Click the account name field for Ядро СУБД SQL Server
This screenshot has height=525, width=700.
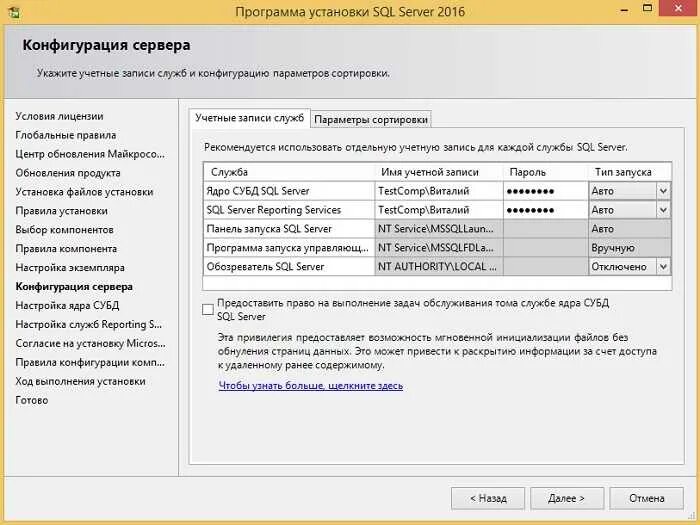click(x=438, y=191)
